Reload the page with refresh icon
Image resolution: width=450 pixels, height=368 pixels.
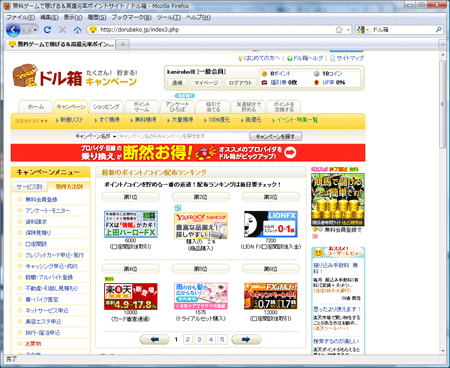[47, 30]
